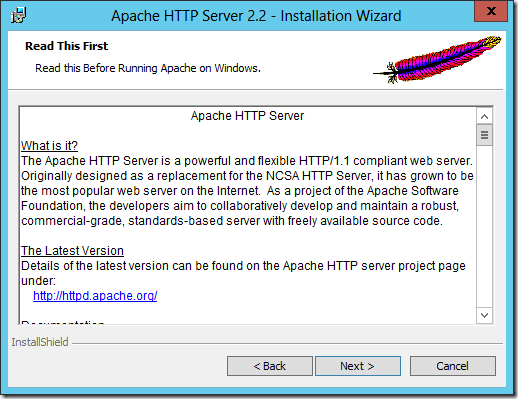Viewport: 518px width, 399px height.
Task: Click the 'Read this Before Running Apache' subtitle
Action: (x=148, y=68)
